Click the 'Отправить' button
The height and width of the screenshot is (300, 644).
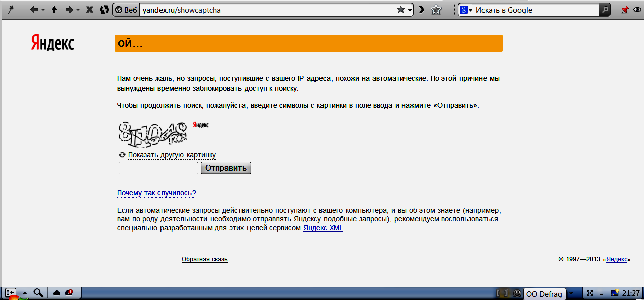(226, 168)
